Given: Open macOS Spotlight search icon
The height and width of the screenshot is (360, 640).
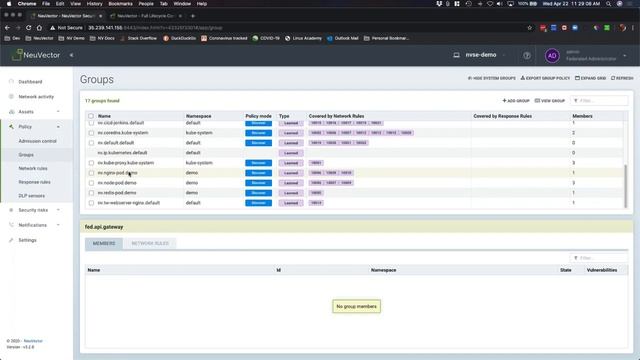Looking at the screenshot, I should pos(609,4).
